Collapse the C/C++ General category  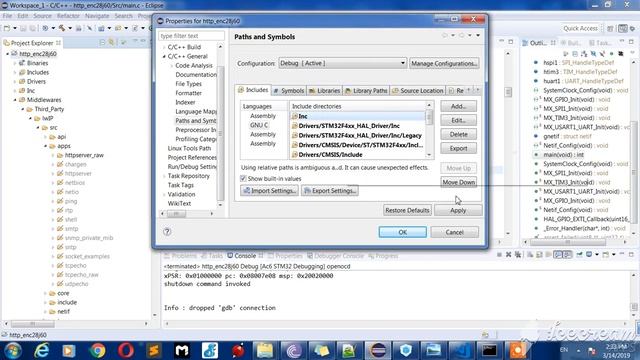[x=164, y=56]
